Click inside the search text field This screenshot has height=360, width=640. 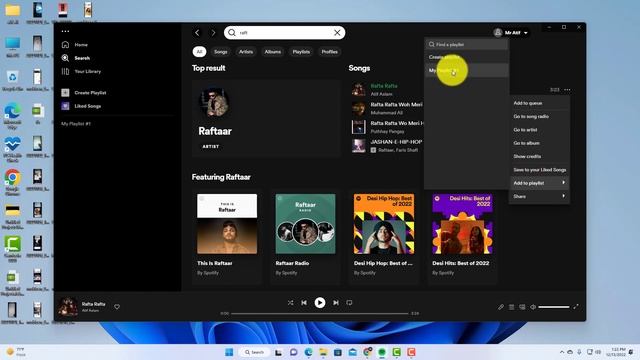(284, 33)
